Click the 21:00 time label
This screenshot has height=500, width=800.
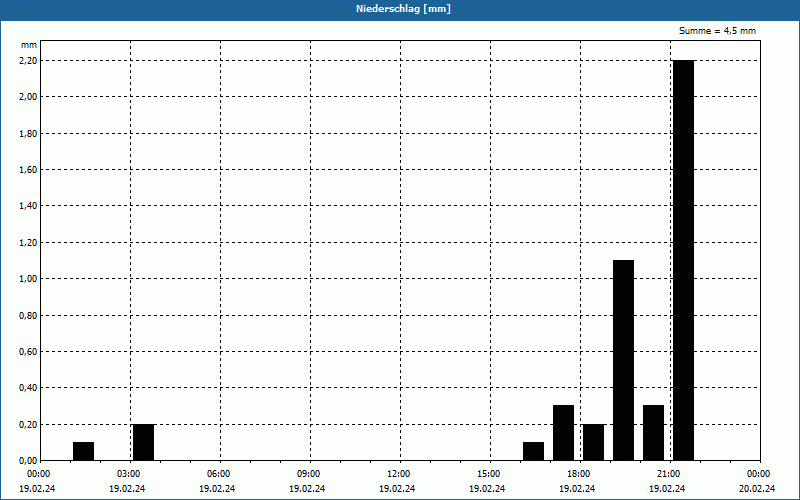669,474
